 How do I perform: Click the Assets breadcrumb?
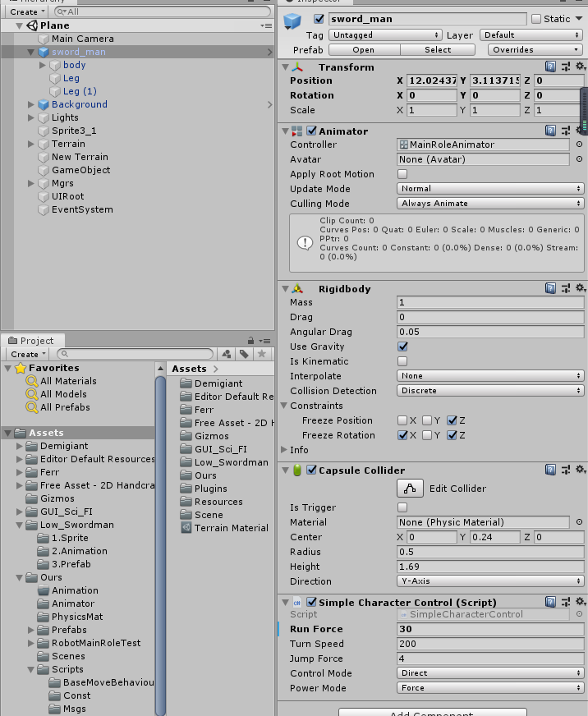(189, 369)
